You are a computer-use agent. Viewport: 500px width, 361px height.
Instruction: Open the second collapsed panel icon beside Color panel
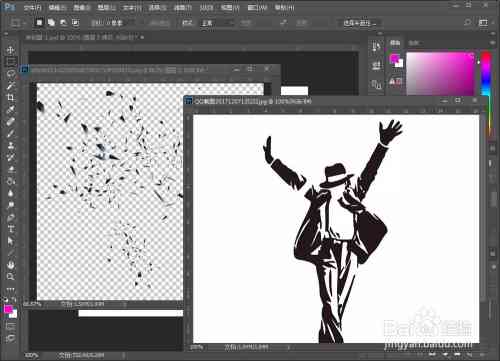[377, 65]
